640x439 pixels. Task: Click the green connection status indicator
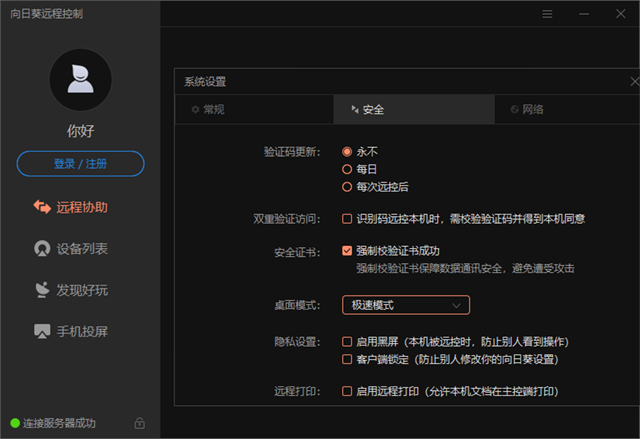click(15, 423)
